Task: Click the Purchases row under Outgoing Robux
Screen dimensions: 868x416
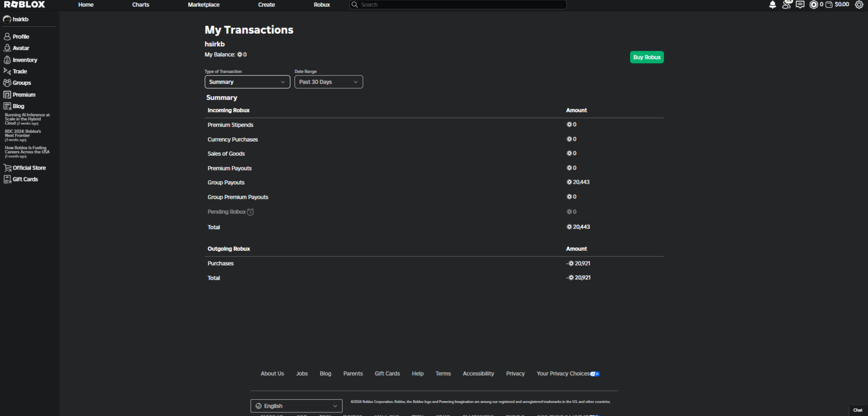Action: 434,264
